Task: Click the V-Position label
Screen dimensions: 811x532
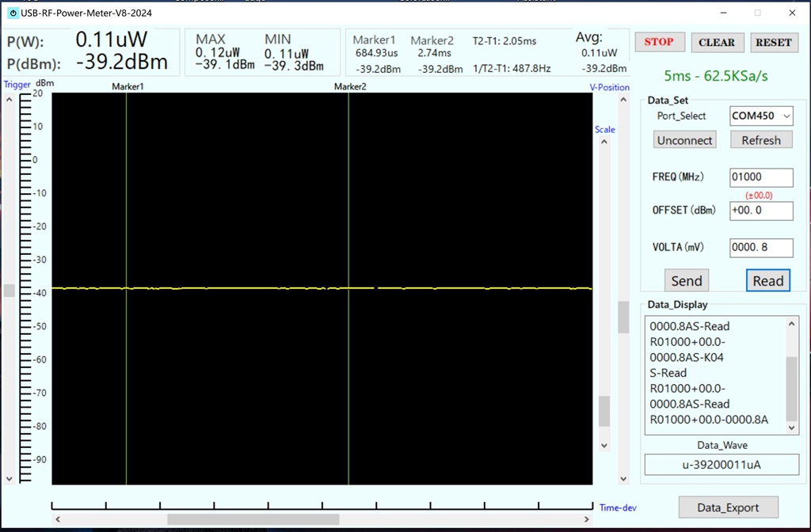Action: click(609, 87)
